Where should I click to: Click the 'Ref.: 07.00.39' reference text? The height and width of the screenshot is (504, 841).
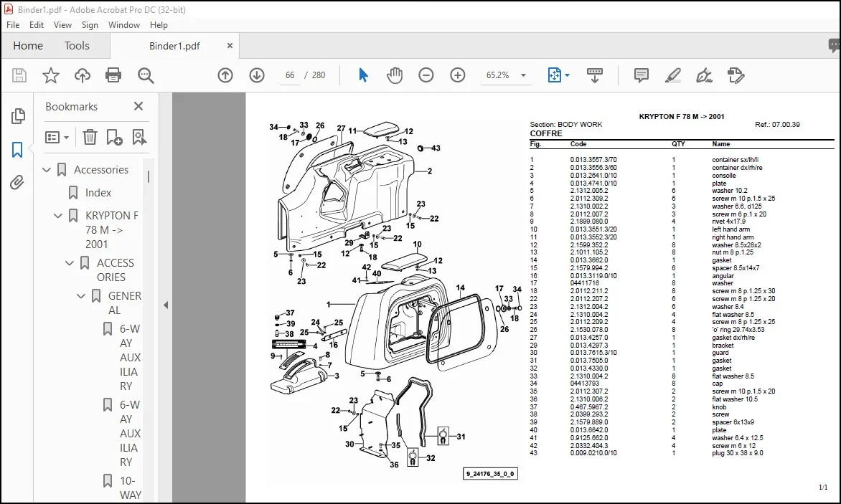click(777, 124)
